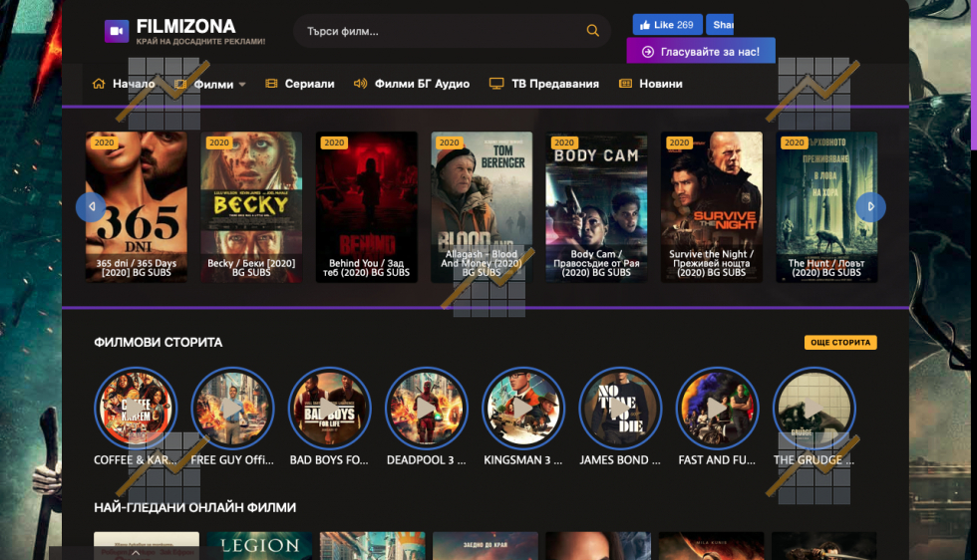The image size is (977, 560).
Task: Open the Survive the Night poster
Action: click(x=711, y=204)
